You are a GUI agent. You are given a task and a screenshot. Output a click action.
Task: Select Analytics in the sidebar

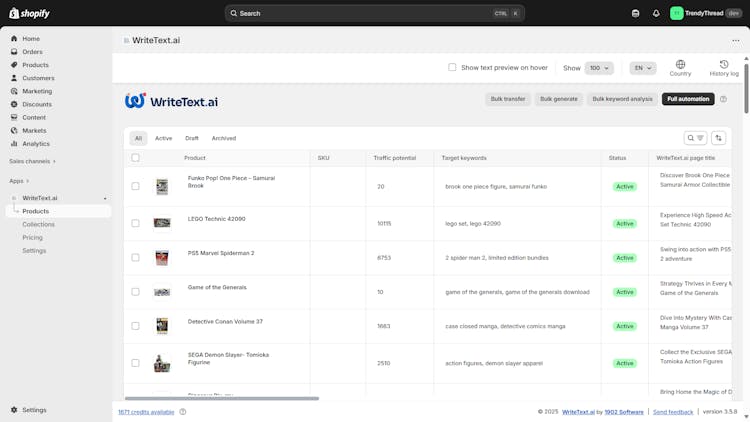coord(36,143)
